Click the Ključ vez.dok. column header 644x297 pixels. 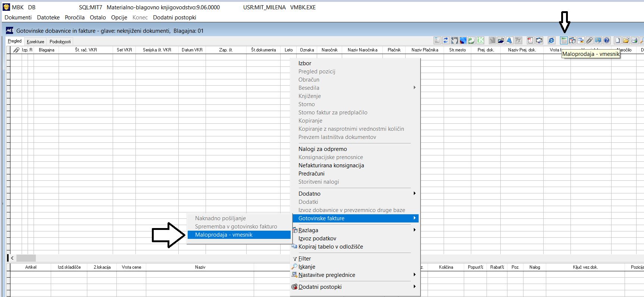[585, 267]
